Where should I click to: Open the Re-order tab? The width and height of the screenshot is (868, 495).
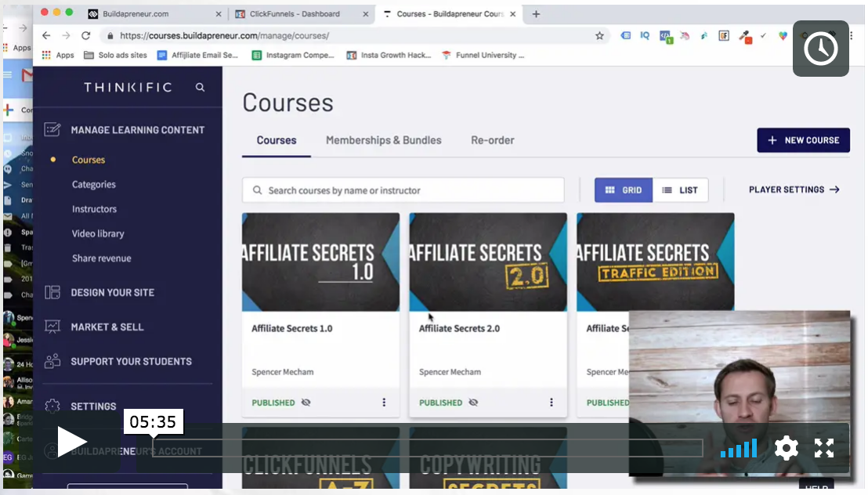click(x=492, y=140)
